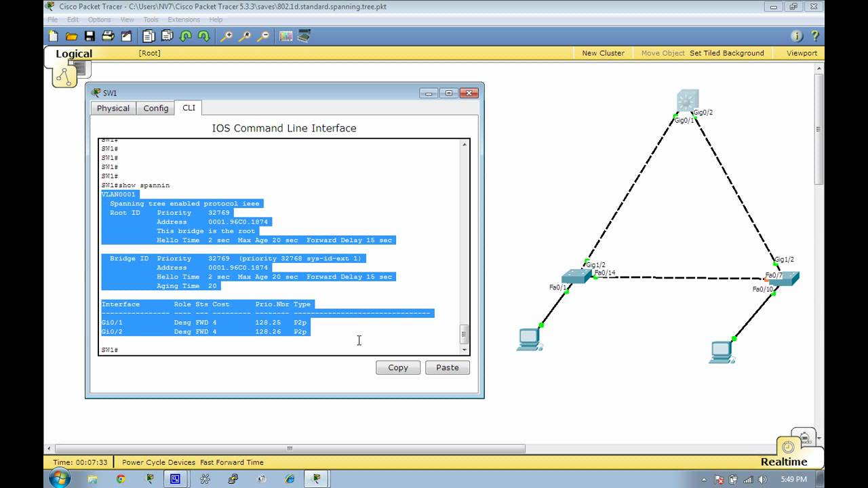Redo the last action
The width and height of the screenshot is (868, 488).
pos(203,36)
